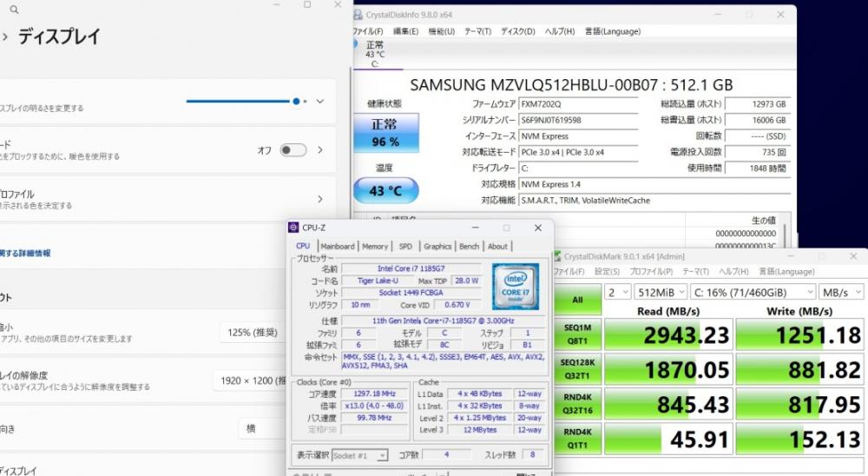Click the RND4K Q1T1 read result 45.91
Image resolution: width=868 pixels, height=476 pixels.
(x=668, y=440)
